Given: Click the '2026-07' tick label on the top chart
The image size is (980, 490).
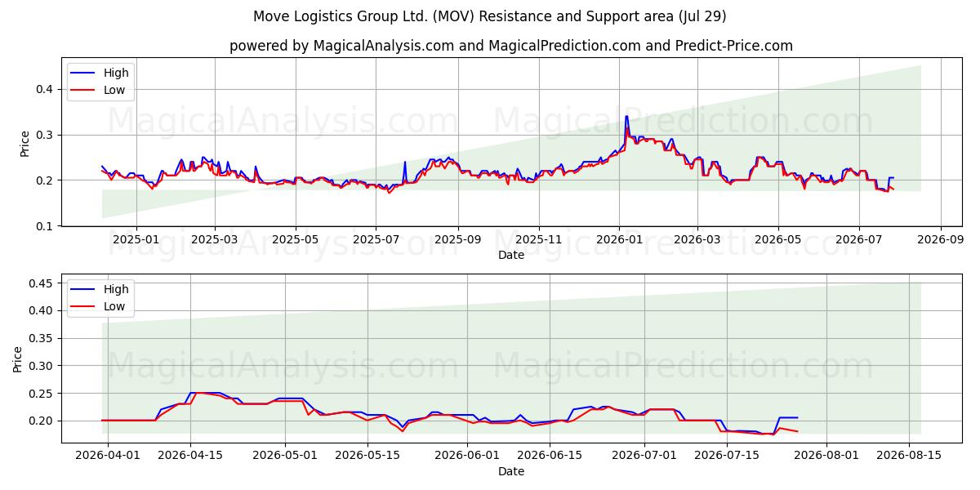Looking at the screenshot, I should 858,239.
